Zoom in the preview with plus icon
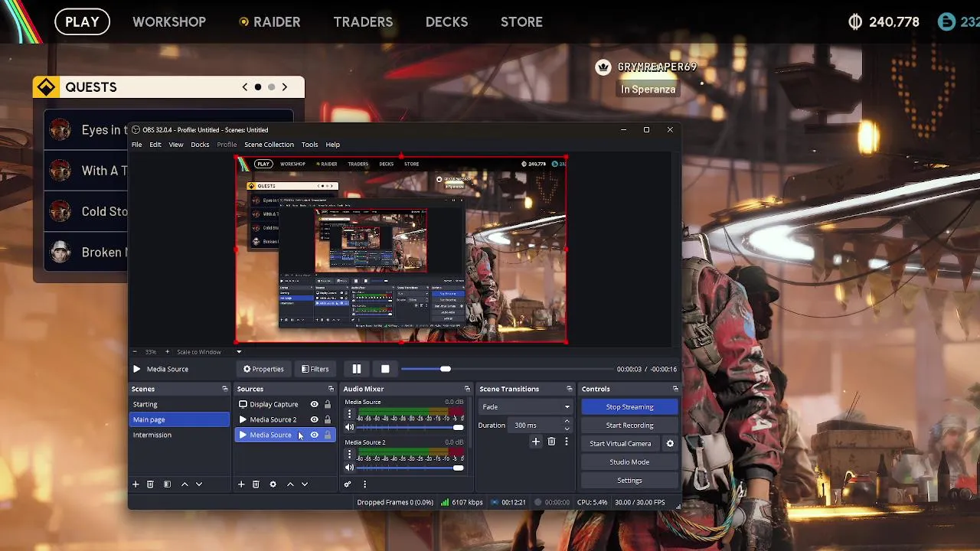The width and height of the screenshot is (980, 551). pyautogui.click(x=167, y=352)
